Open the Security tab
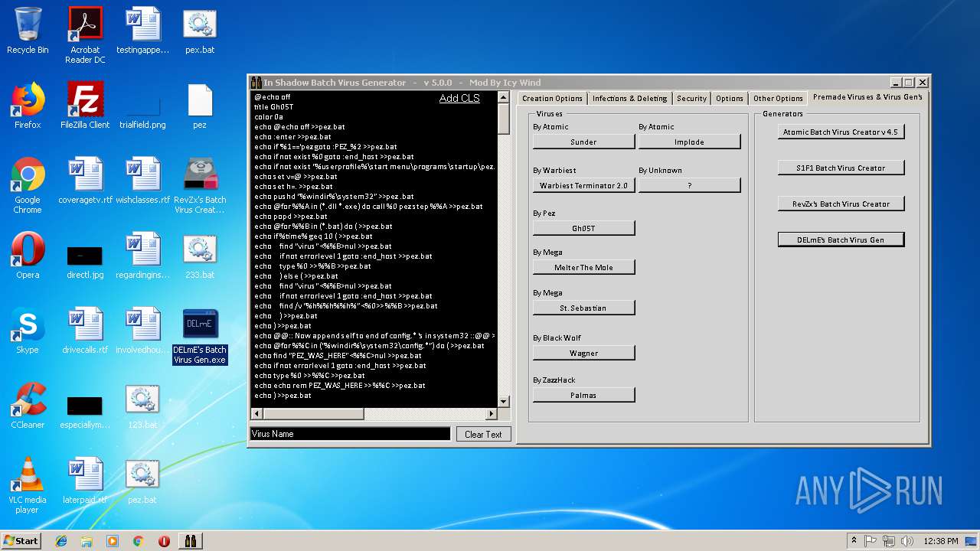 click(x=691, y=98)
